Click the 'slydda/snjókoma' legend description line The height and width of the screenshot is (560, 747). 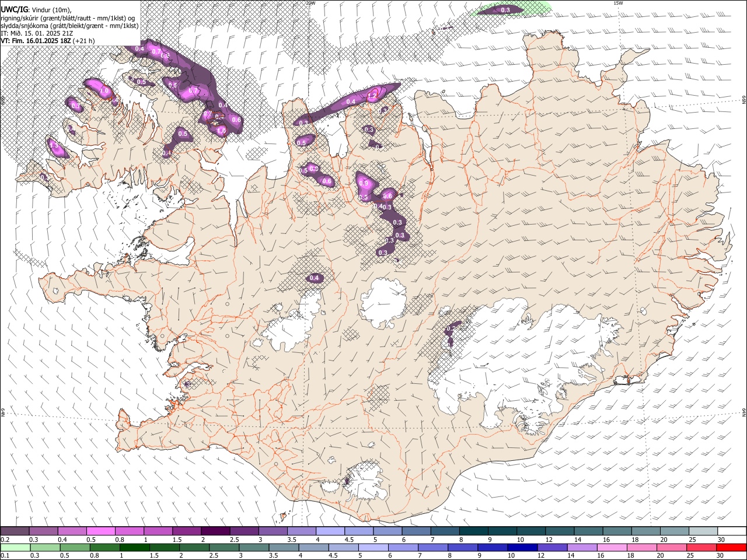[69, 26]
